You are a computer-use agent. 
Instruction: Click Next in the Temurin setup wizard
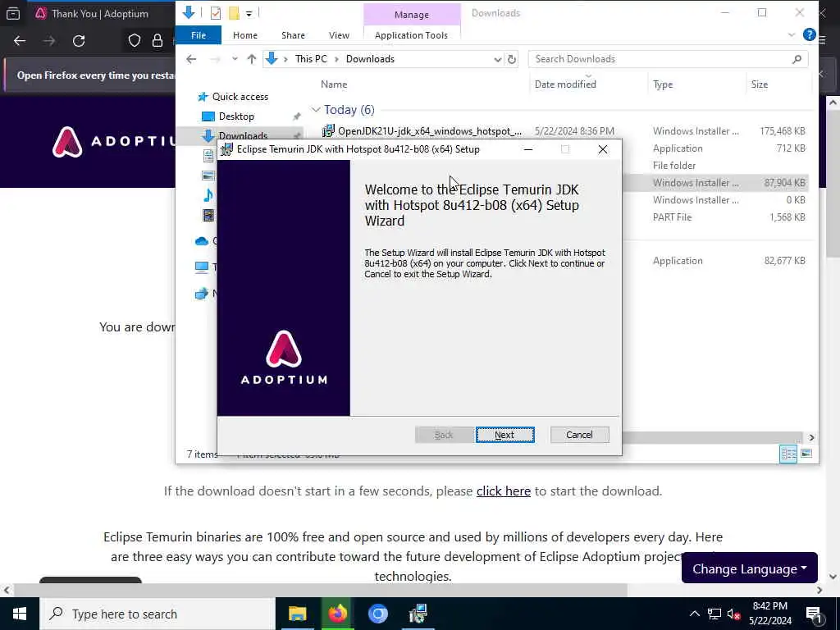click(504, 435)
